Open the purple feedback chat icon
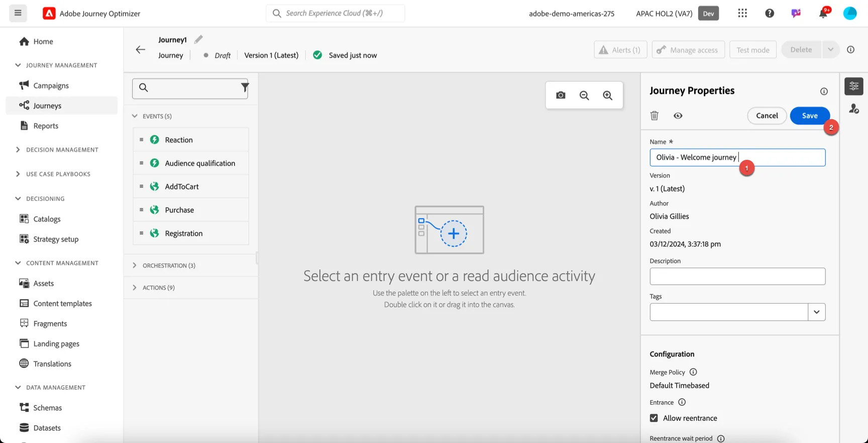 [796, 13]
